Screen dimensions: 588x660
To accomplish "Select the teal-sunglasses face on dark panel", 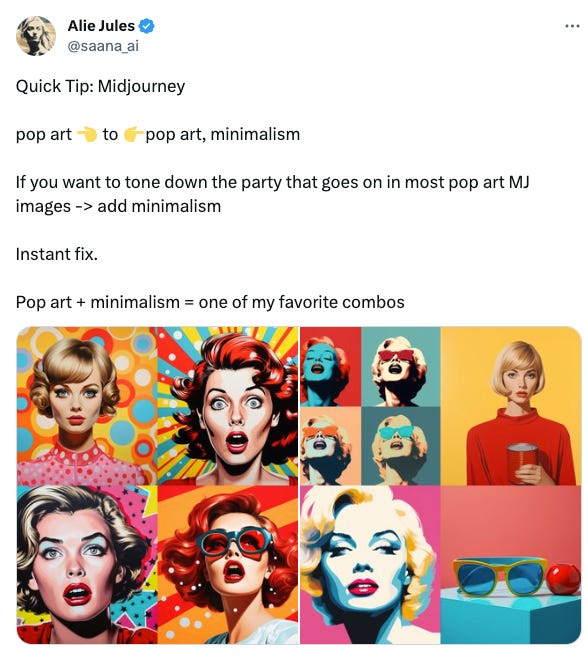I will pos(401,446).
